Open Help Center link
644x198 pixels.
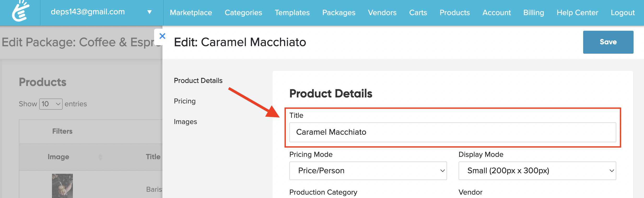click(x=577, y=13)
